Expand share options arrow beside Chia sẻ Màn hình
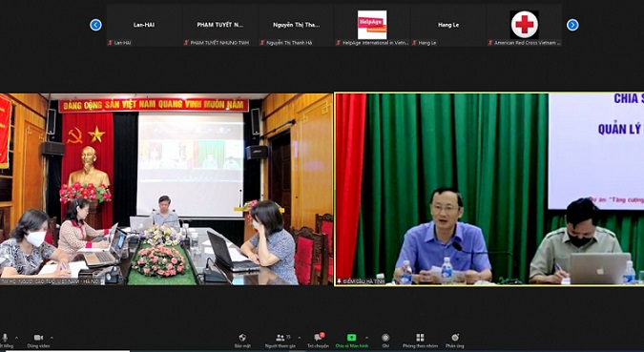Image resolution: width=644 pixels, height=352 pixels. 366,338
